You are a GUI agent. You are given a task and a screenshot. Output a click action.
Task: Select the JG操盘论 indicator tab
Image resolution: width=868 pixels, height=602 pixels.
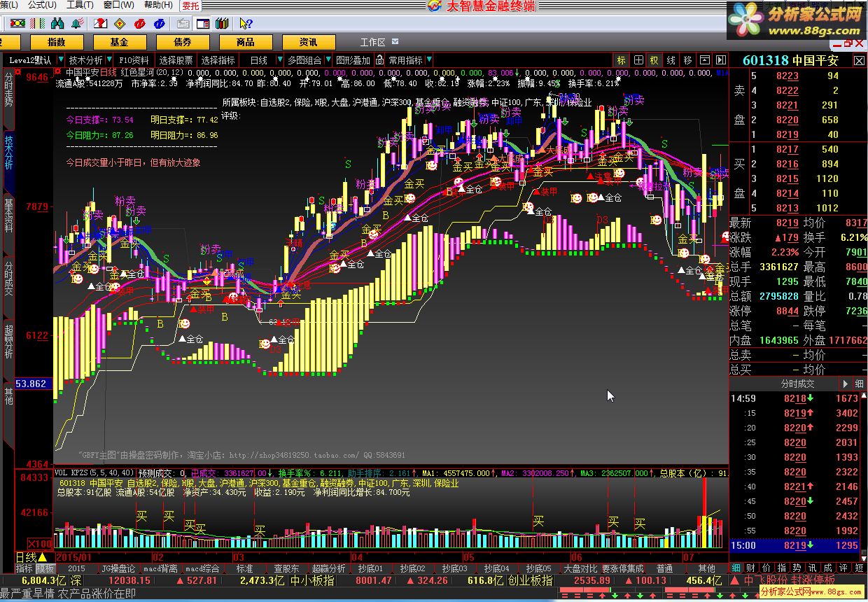click(118, 568)
